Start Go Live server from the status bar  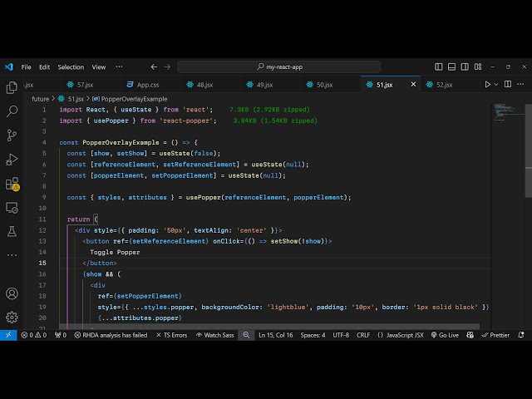pyautogui.click(x=444, y=335)
